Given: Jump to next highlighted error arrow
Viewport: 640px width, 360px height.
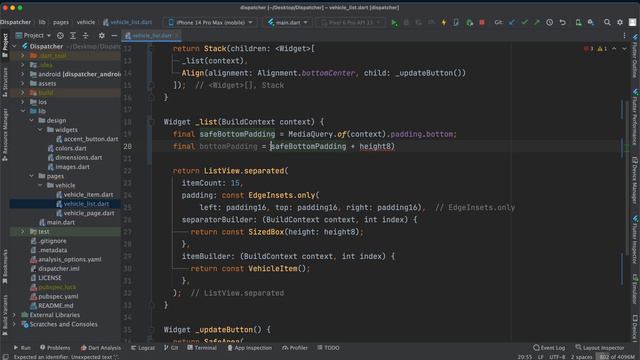Looking at the screenshot, I should pos(624,49).
